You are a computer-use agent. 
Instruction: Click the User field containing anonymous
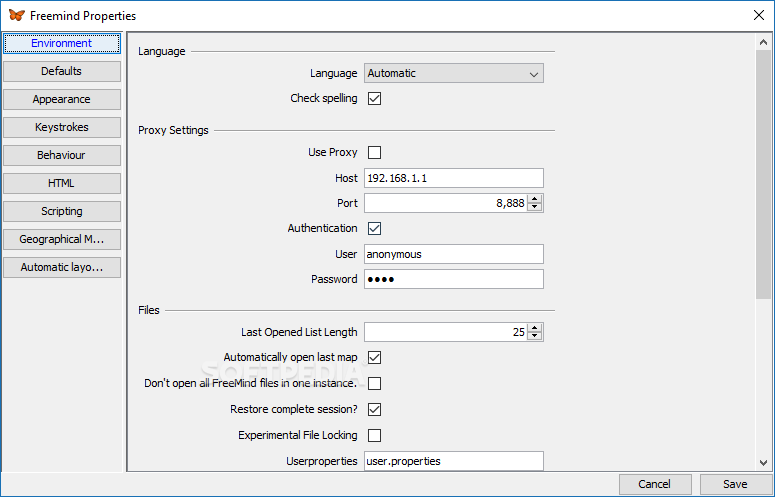[454, 254]
